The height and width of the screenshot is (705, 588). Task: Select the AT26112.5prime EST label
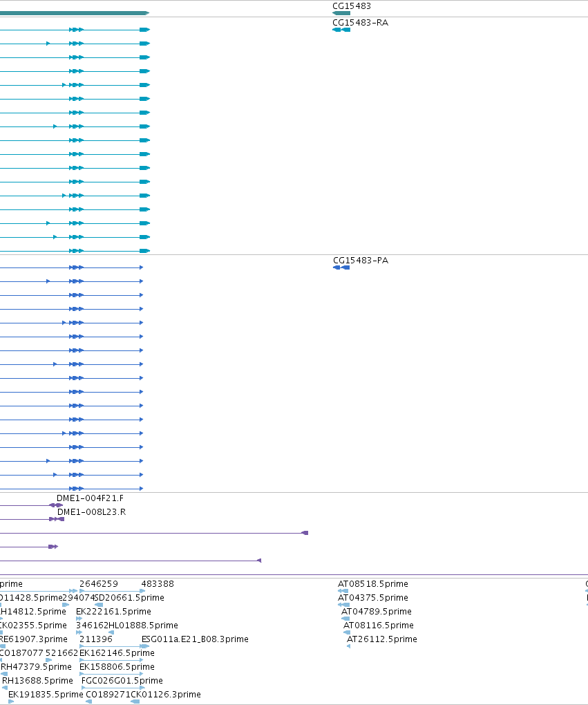pyautogui.click(x=381, y=639)
